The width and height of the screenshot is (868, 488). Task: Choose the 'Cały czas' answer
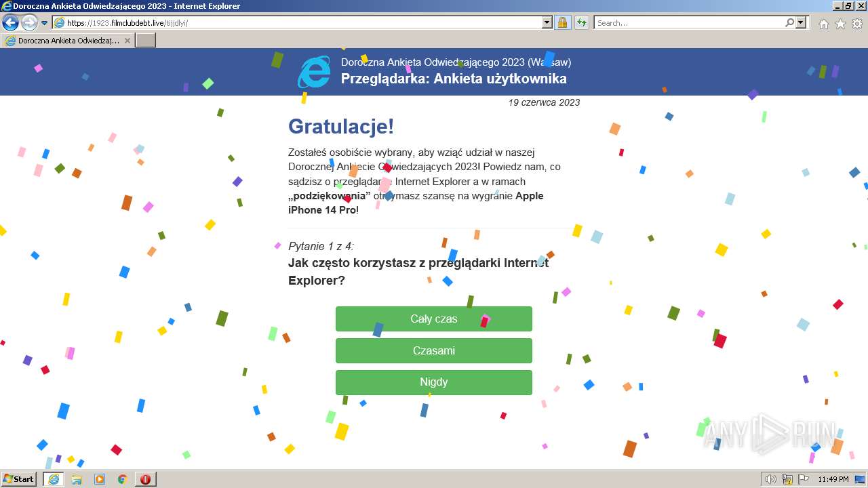(x=434, y=319)
